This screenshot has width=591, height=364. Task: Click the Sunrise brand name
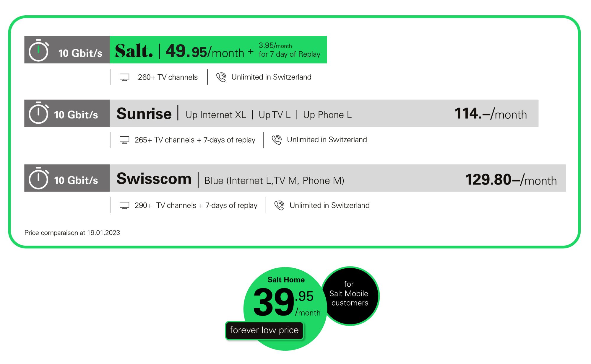point(144,114)
